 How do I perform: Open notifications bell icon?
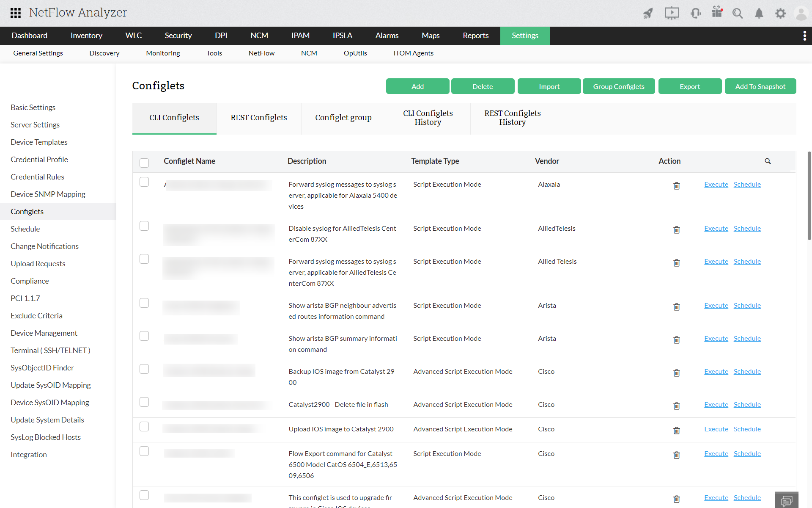759,13
